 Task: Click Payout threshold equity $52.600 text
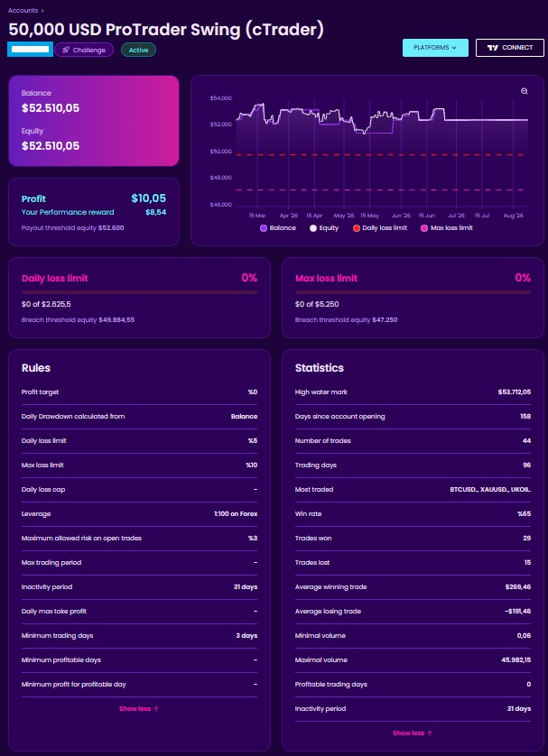(73, 227)
